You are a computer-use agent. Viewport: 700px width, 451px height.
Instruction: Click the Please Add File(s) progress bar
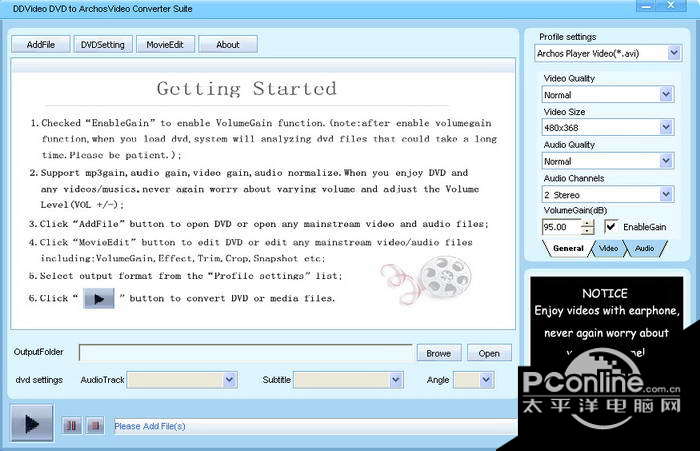tap(315, 426)
